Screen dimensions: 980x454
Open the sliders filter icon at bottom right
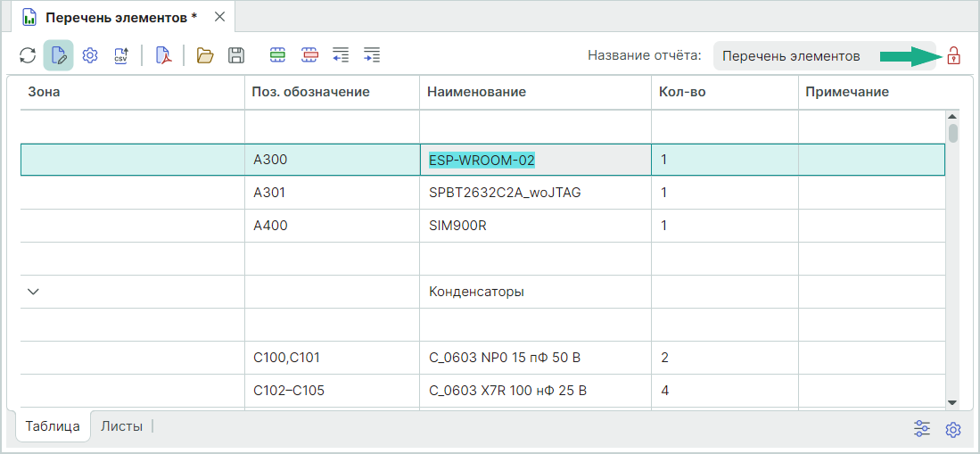pos(922,429)
